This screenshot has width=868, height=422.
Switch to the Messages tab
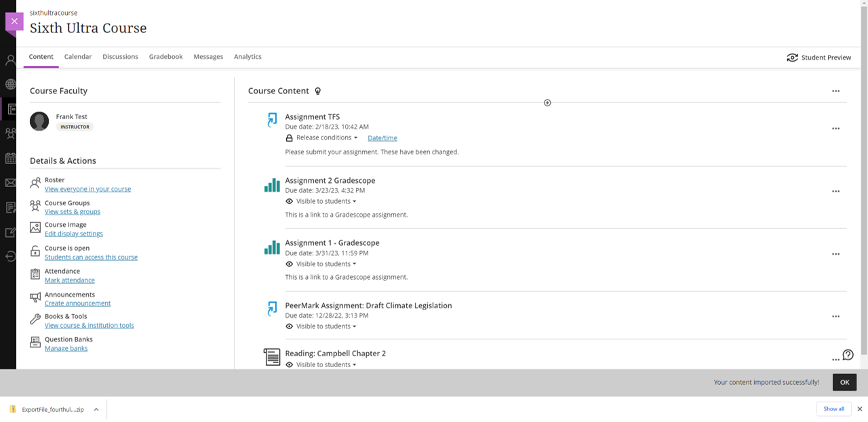[208, 57]
